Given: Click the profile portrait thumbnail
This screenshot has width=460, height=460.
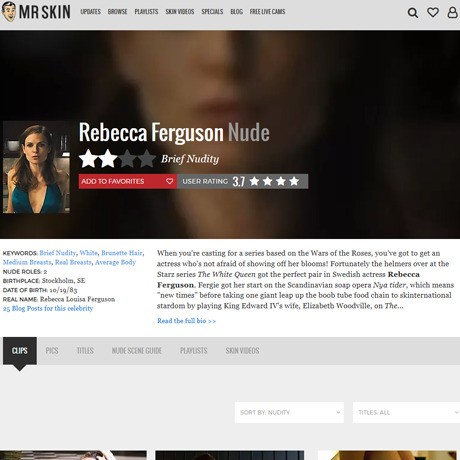Looking at the screenshot, I should [x=36, y=167].
